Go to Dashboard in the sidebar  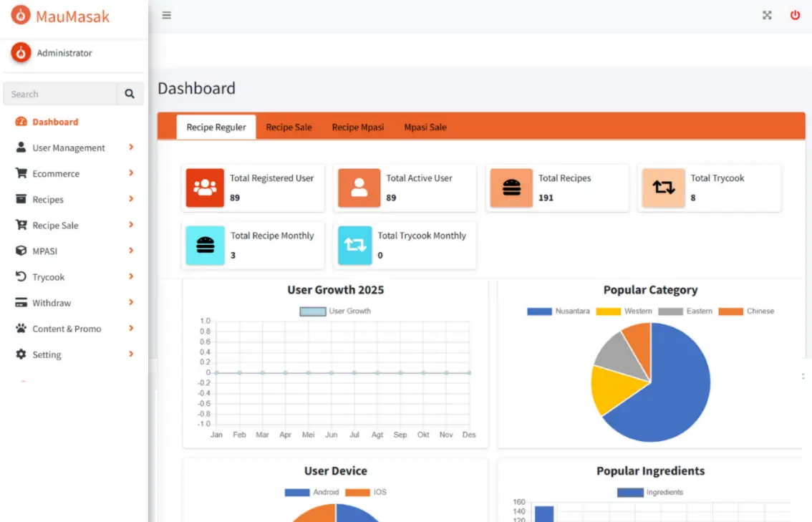55,122
